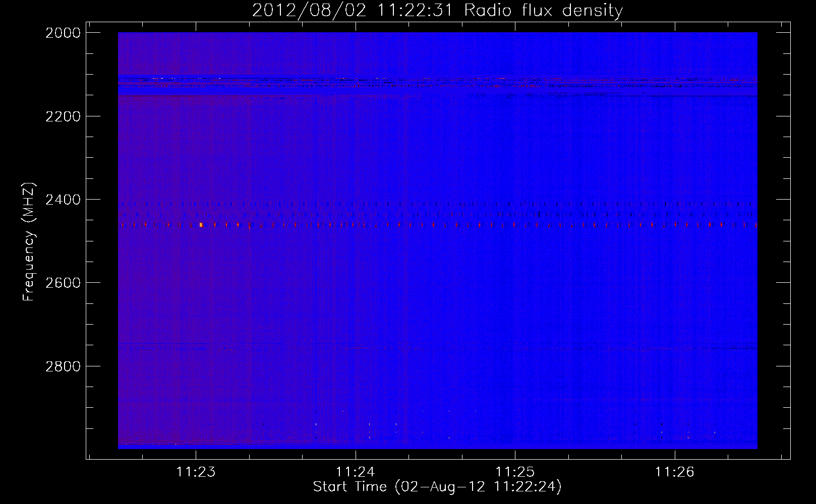Click the 11:23 time tick label
The height and width of the screenshot is (504, 816).
pyautogui.click(x=196, y=472)
